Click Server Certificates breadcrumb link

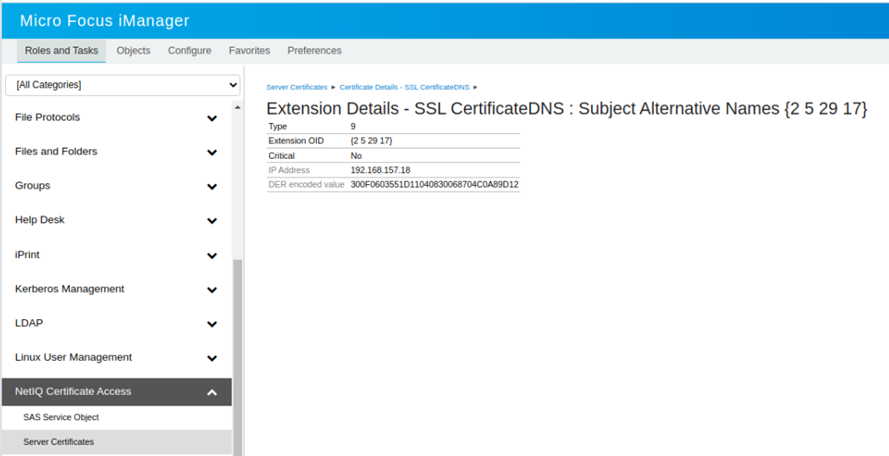(296, 88)
